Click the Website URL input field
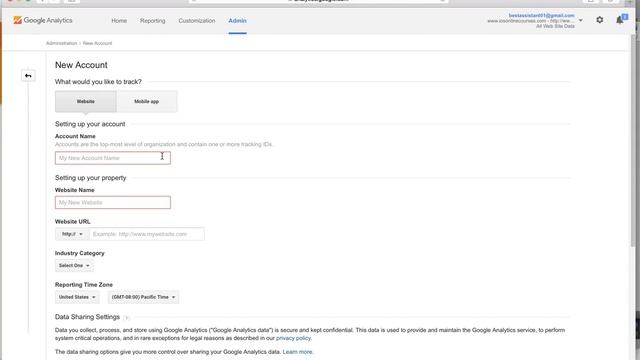 (x=147, y=234)
